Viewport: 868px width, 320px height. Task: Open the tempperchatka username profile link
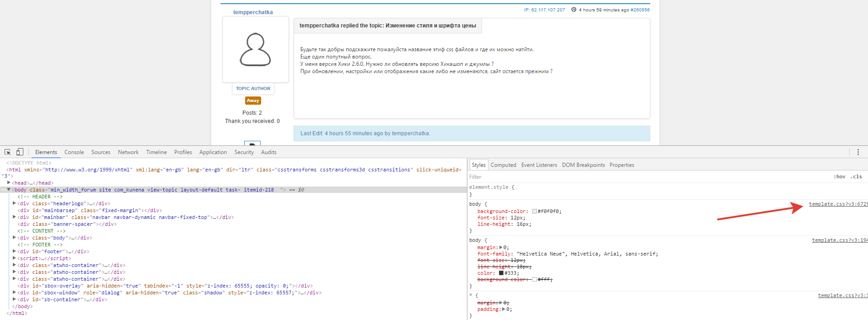(x=253, y=12)
